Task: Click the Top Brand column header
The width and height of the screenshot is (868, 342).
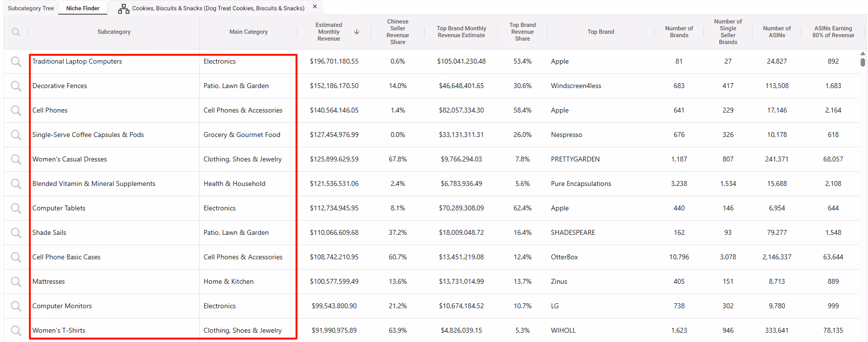Action: [601, 32]
